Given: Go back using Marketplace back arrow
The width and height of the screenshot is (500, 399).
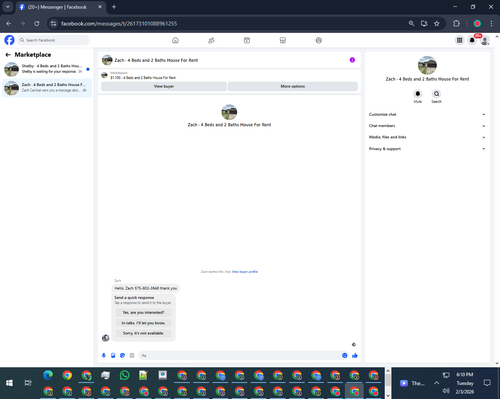Looking at the screenshot, I should click(x=8, y=55).
